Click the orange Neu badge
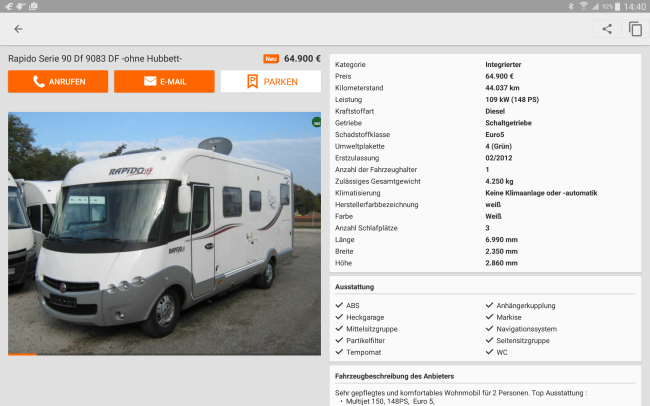This screenshot has width=650, height=406. [271, 59]
